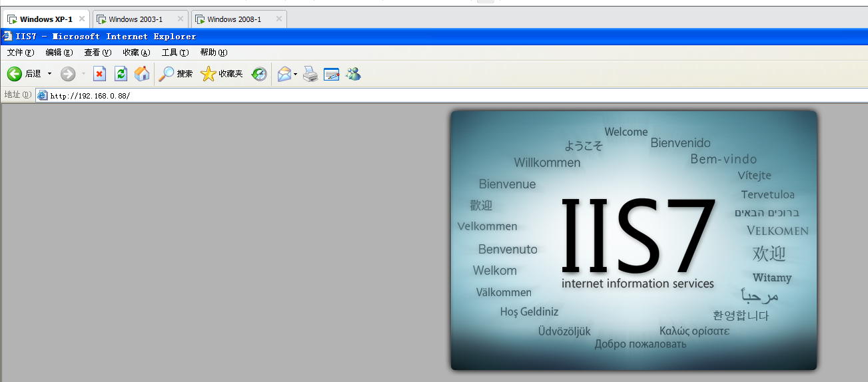Open the 编辑(E) menu
The width and height of the screenshot is (868, 382).
click(x=59, y=53)
